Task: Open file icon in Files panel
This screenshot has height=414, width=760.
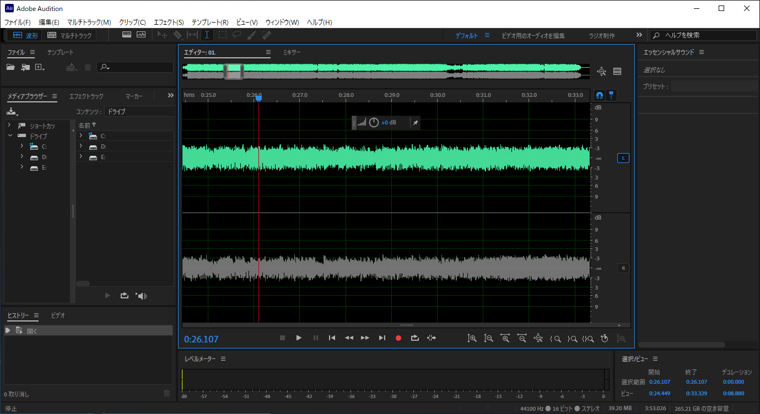Action: 11,67
